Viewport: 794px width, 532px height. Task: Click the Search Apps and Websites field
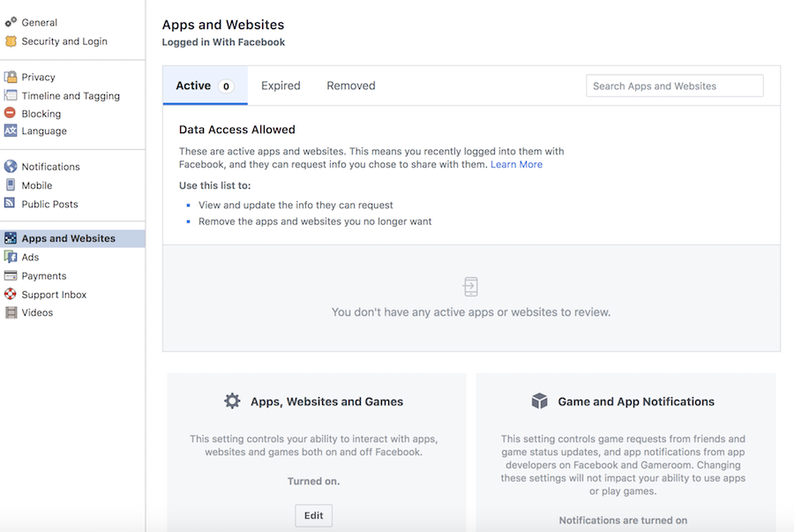[674, 86]
